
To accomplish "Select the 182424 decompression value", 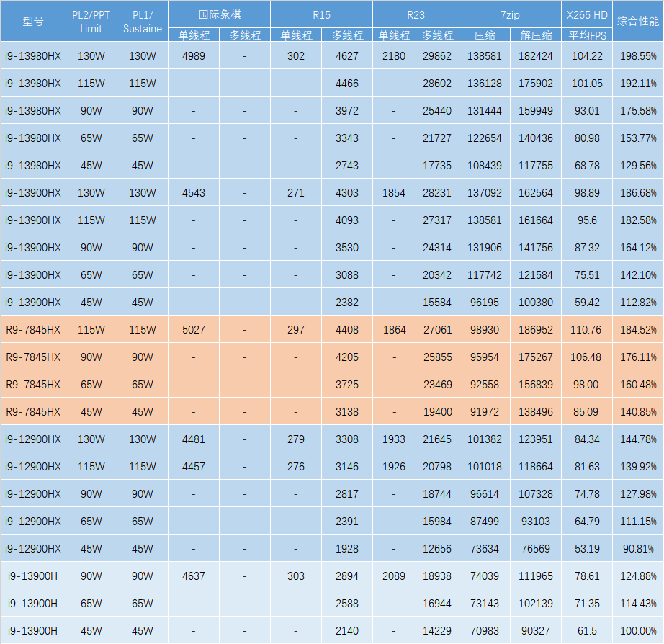I will coord(536,55).
